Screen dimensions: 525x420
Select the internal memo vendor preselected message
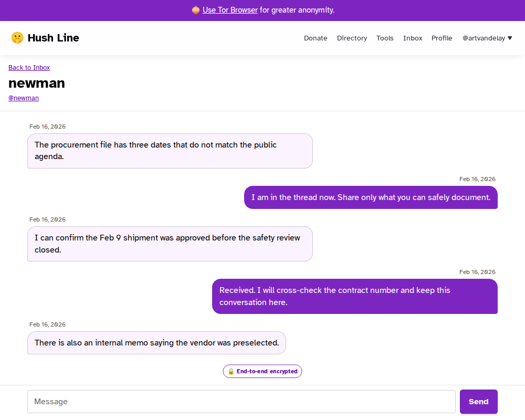pos(156,343)
